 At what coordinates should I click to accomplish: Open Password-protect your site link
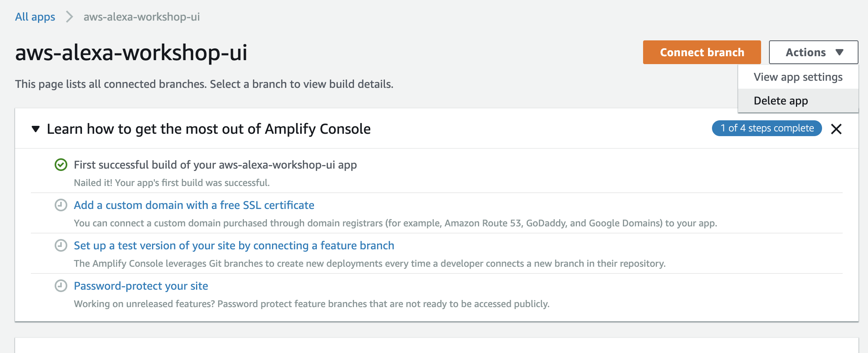[141, 286]
